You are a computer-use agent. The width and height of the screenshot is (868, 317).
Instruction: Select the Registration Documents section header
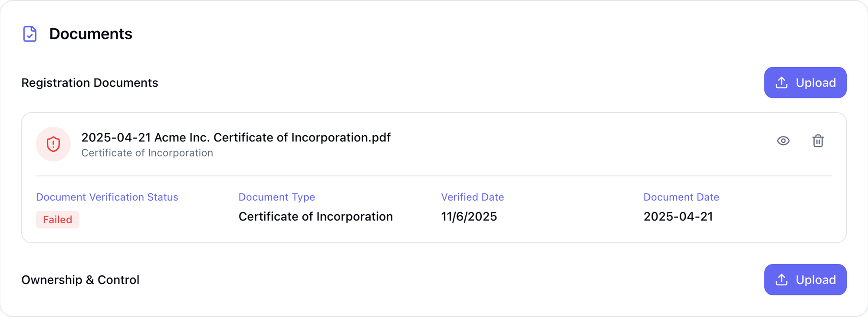coord(89,82)
